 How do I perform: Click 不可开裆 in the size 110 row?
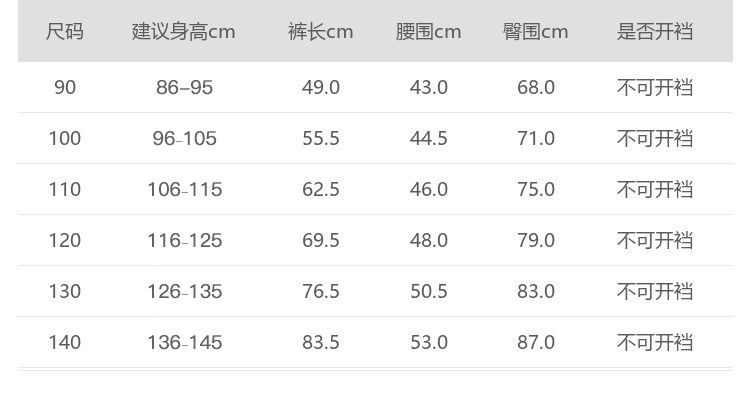pos(655,190)
